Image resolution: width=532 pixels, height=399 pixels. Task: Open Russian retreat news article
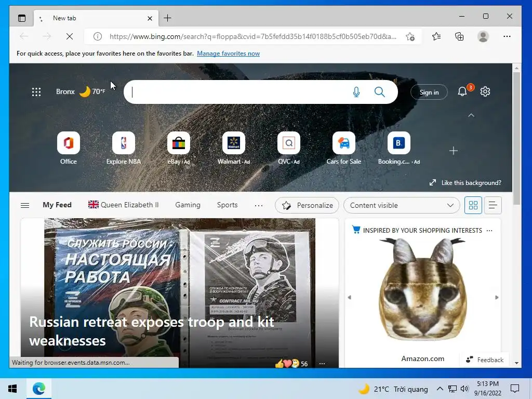152,331
